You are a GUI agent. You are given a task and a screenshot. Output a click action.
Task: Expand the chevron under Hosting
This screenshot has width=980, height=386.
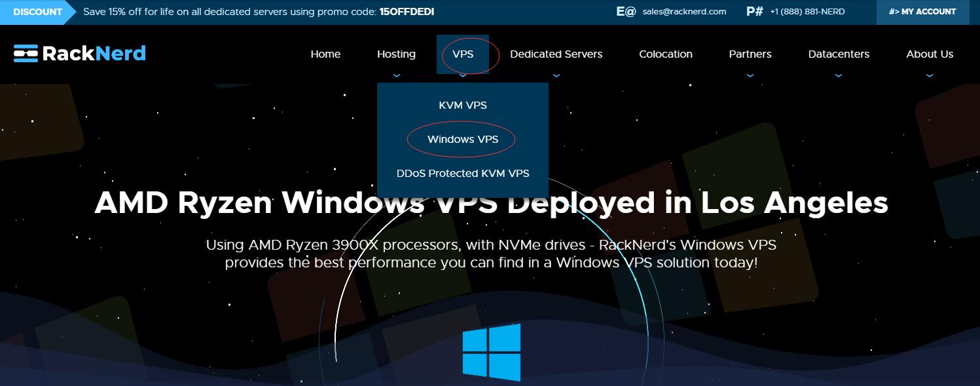pos(396,75)
